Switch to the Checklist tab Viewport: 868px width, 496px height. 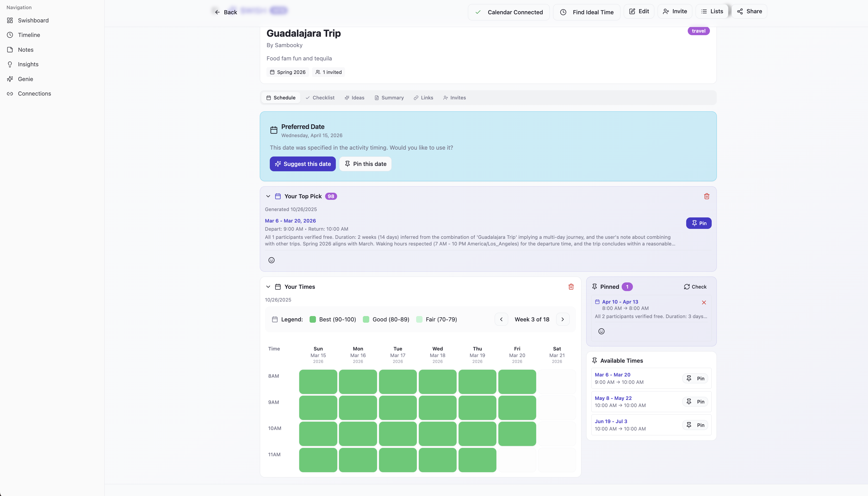coord(320,98)
